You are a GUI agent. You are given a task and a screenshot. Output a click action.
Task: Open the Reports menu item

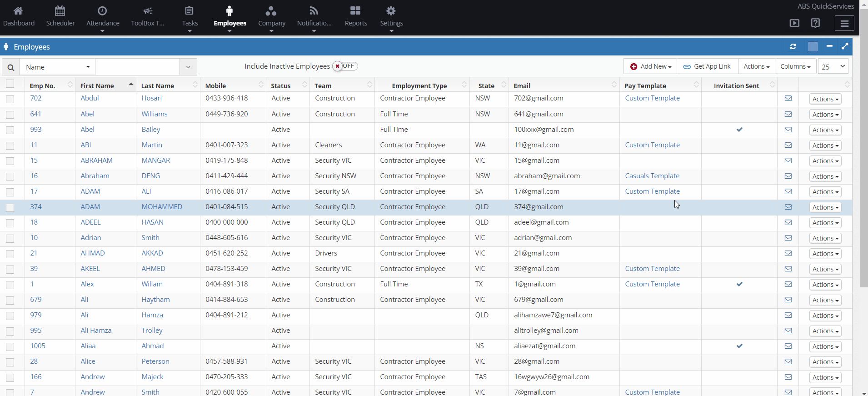pyautogui.click(x=356, y=16)
